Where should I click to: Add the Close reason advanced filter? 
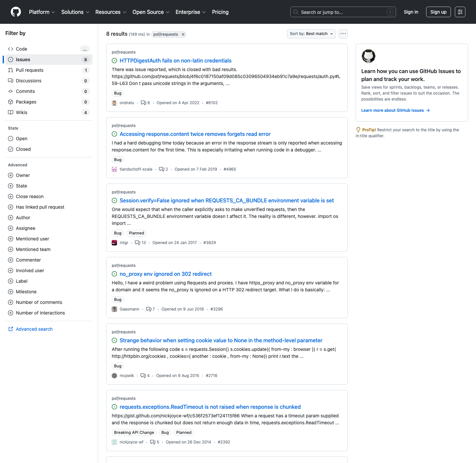(x=49, y=196)
